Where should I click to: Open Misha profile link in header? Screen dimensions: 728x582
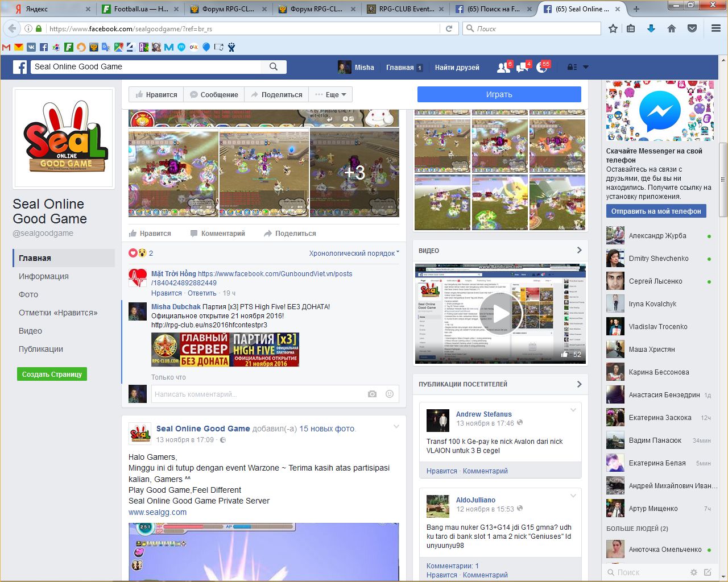[356, 67]
